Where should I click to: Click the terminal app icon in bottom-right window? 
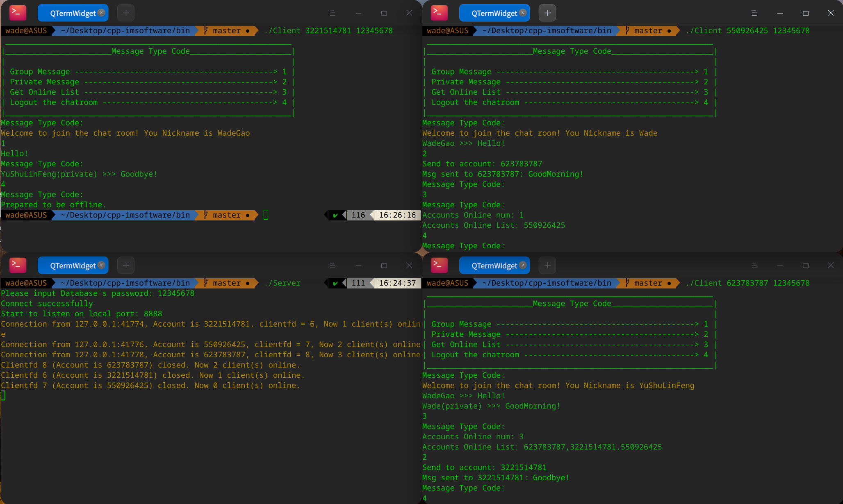coord(439,266)
